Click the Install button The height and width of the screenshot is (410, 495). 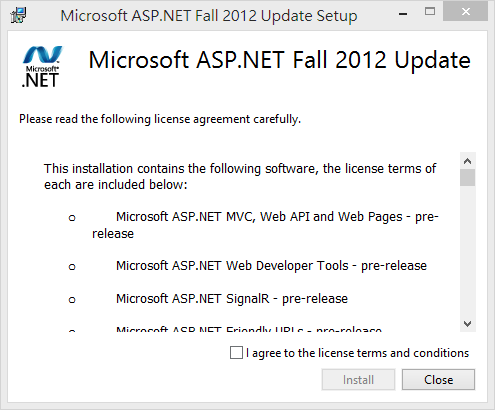[x=358, y=380]
